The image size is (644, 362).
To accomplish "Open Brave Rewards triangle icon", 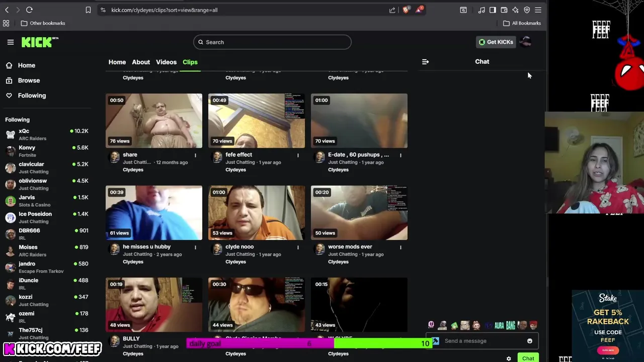I will [x=419, y=10].
